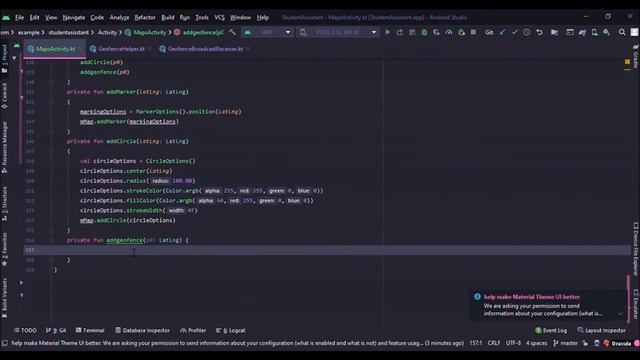Open the Logcat tool window

pos(231,330)
